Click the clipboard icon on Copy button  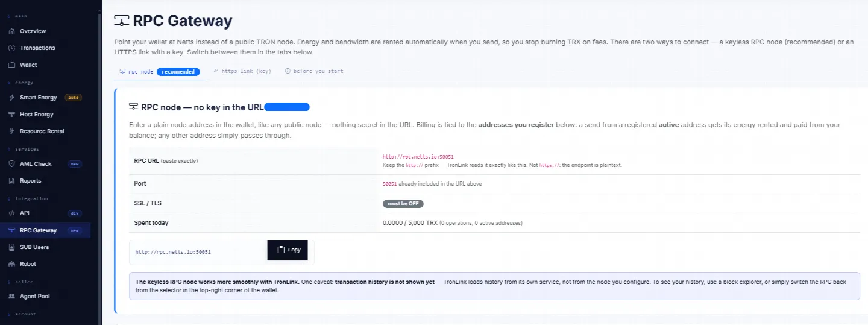coord(281,250)
